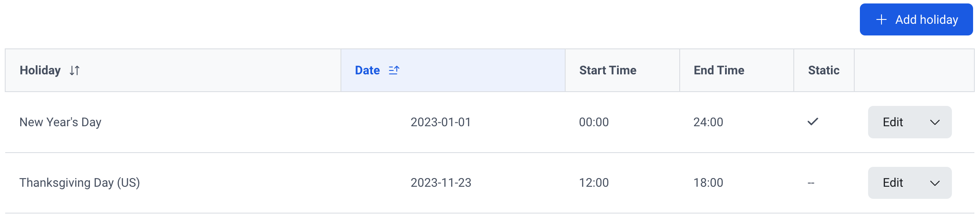Viewport: 980px width, 217px height.
Task: Expand the dropdown arrow for New Year's Day
Action: tap(935, 122)
